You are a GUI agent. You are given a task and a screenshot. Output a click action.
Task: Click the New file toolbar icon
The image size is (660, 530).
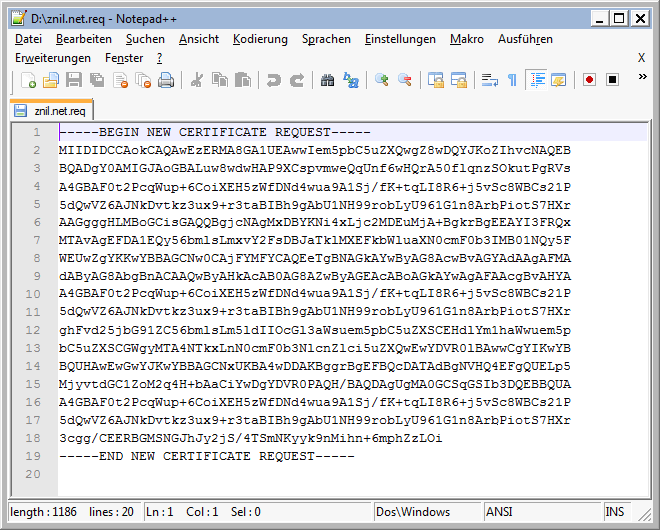coord(20,80)
